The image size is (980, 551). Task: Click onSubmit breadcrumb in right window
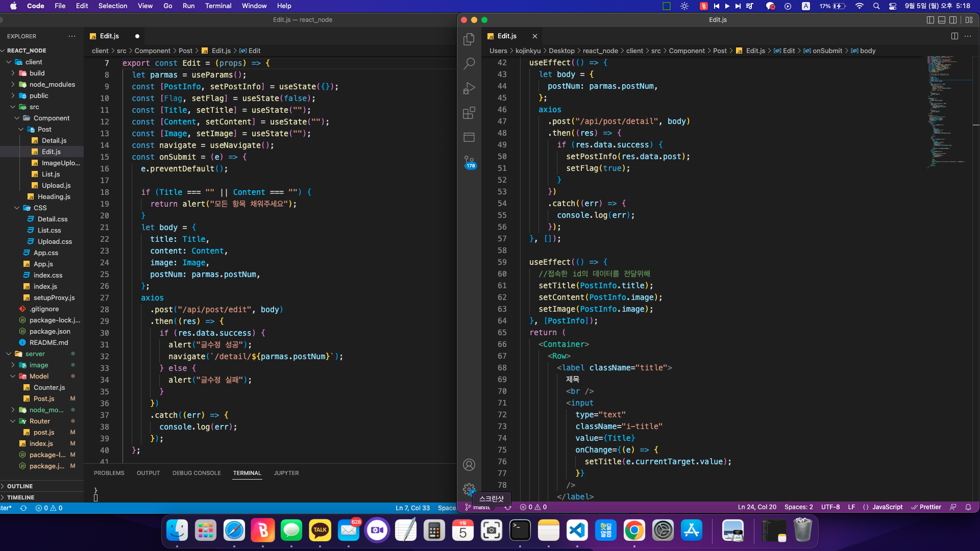point(827,51)
